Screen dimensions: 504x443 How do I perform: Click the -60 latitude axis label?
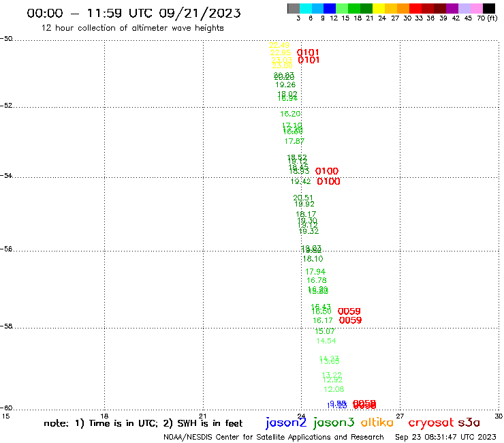pos(6,408)
